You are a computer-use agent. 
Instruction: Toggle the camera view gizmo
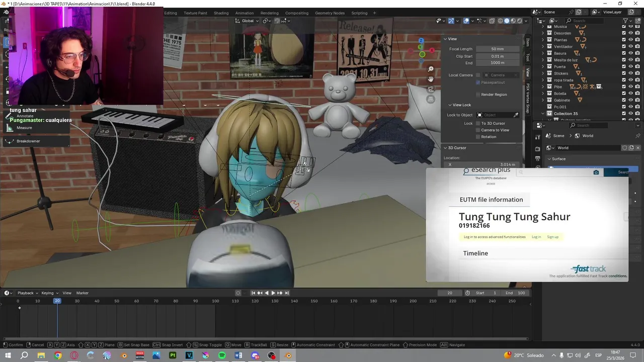click(x=431, y=89)
